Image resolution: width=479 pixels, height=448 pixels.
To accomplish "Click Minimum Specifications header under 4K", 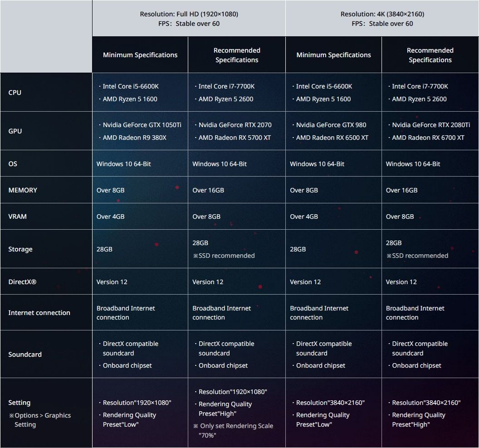I will point(333,55).
